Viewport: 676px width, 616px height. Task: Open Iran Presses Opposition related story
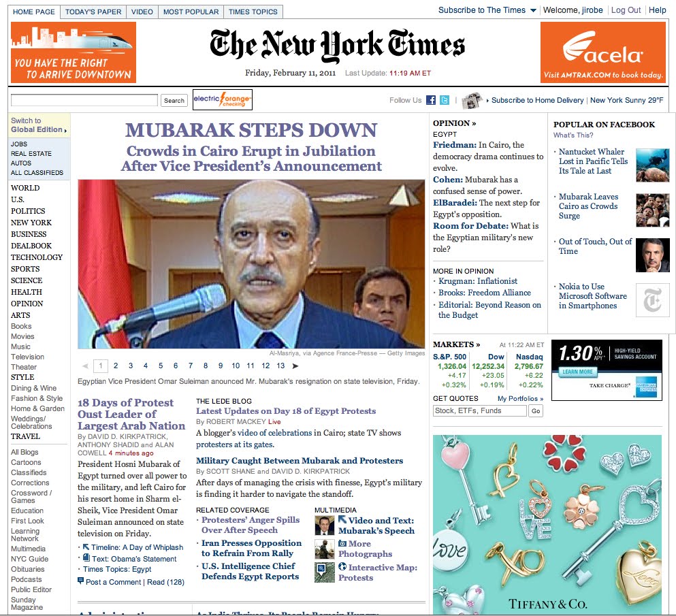[251, 548]
